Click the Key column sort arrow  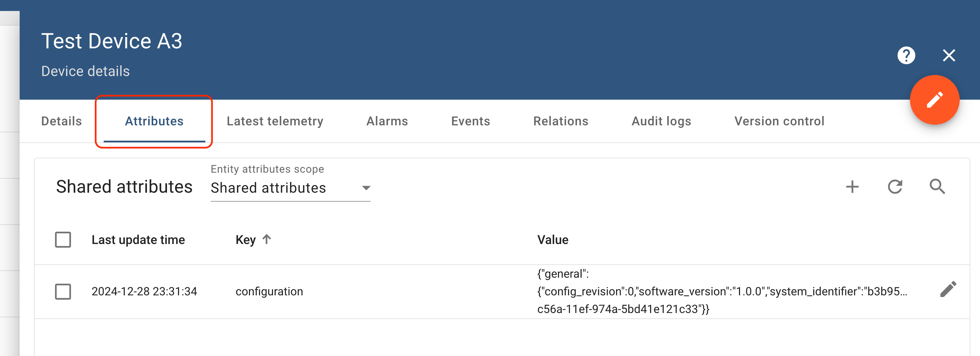267,239
